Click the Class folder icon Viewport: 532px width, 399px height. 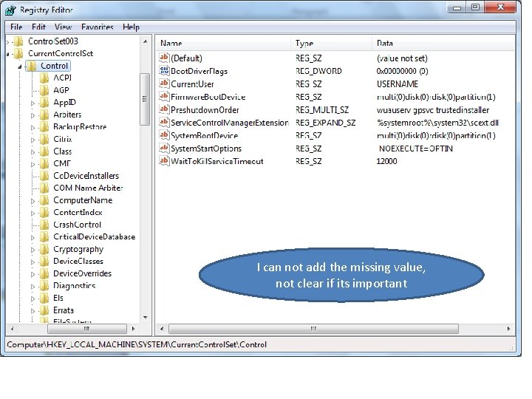click(x=44, y=151)
